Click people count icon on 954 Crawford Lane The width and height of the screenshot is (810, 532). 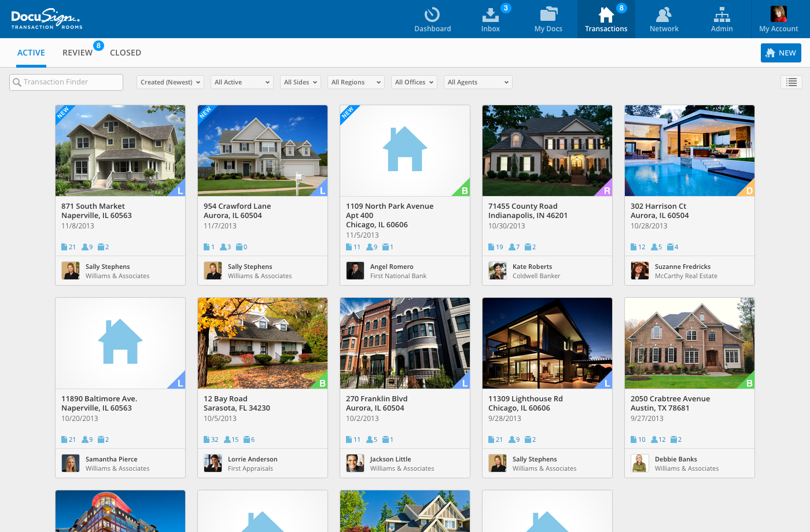(223, 247)
